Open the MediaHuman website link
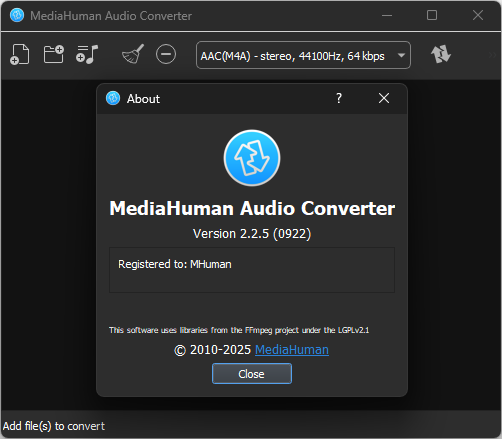The width and height of the screenshot is (502, 439). pyautogui.click(x=292, y=350)
